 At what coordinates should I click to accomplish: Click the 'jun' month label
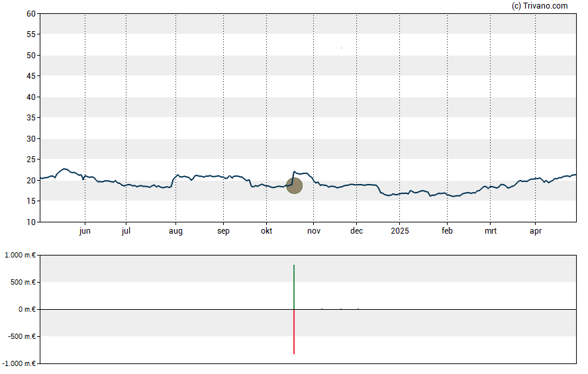coord(85,231)
